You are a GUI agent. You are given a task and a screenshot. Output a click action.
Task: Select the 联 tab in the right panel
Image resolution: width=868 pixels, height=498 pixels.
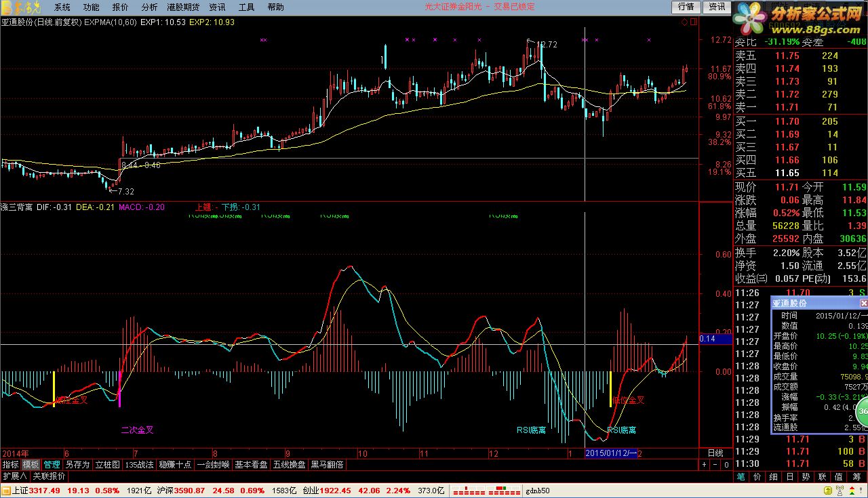pyautogui.click(x=824, y=477)
